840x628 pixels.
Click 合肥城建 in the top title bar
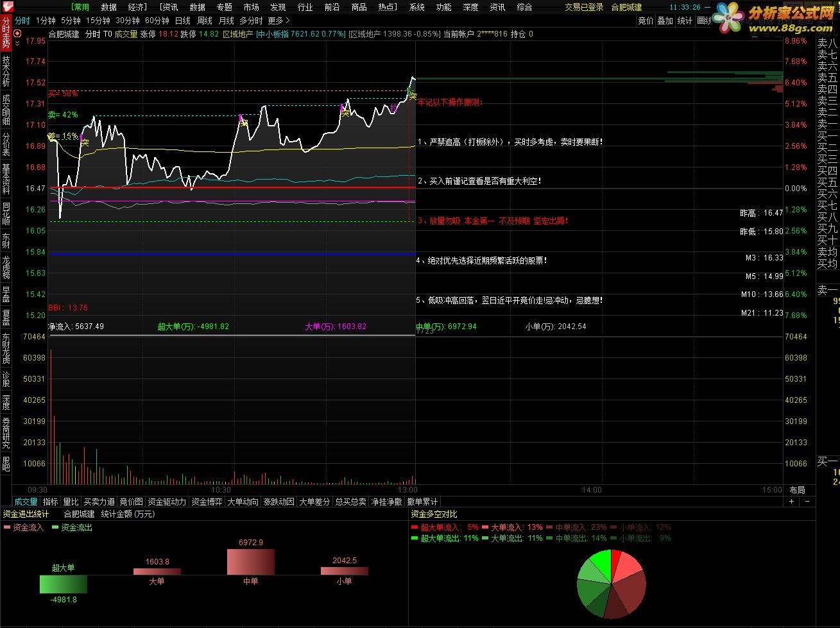(626, 7)
